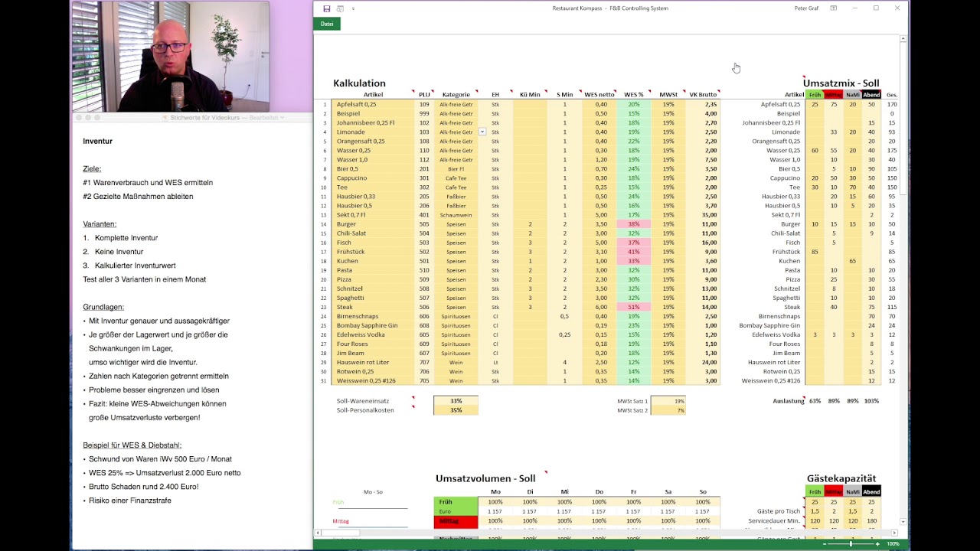Click the Auslastung 103% value
The width and height of the screenshot is (980, 551).
(x=871, y=401)
